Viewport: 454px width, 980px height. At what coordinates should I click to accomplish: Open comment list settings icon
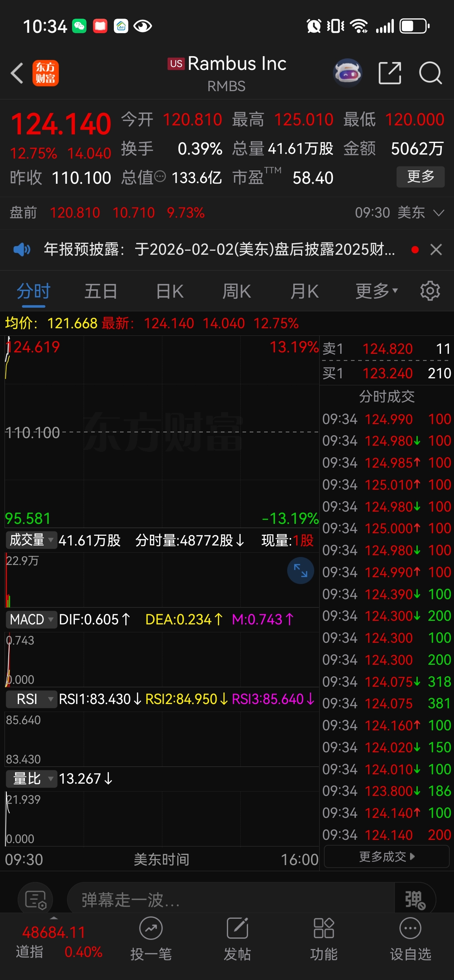pyautogui.click(x=35, y=900)
